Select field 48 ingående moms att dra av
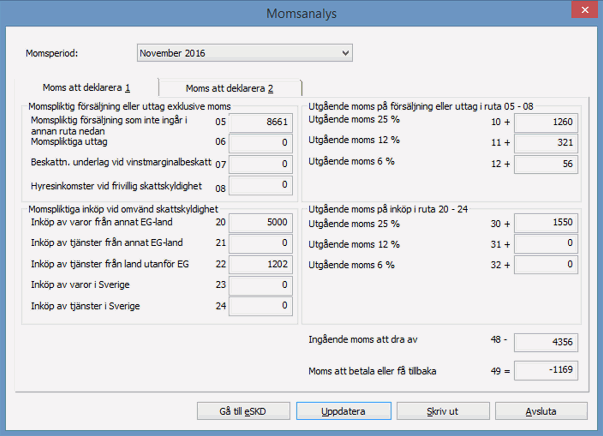The height and width of the screenshot is (436, 603). [x=551, y=342]
